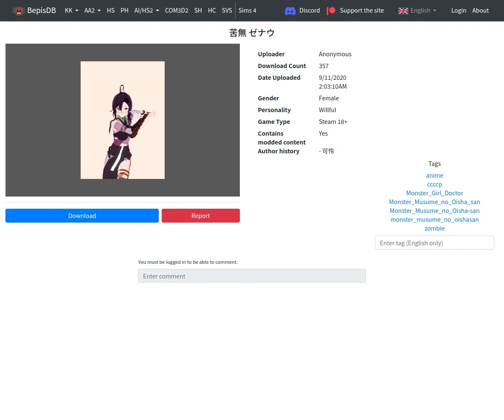Focus the Enter tag input field
Image resolution: width=504 pixels, height=420 pixels.
[435, 243]
